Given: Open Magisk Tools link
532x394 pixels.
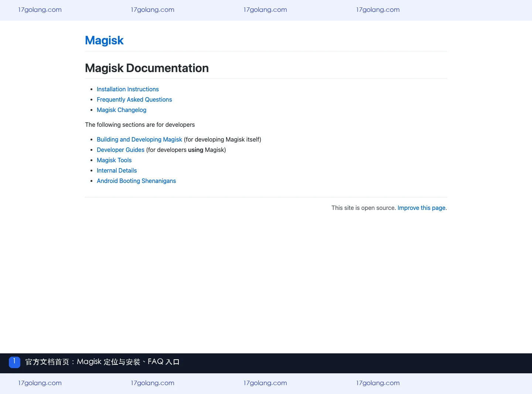Looking at the screenshot, I should click(x=114, y=160).
